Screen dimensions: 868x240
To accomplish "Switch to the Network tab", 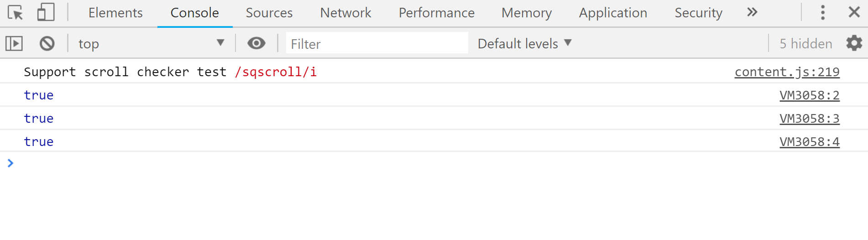I will [x=345, y=13].
